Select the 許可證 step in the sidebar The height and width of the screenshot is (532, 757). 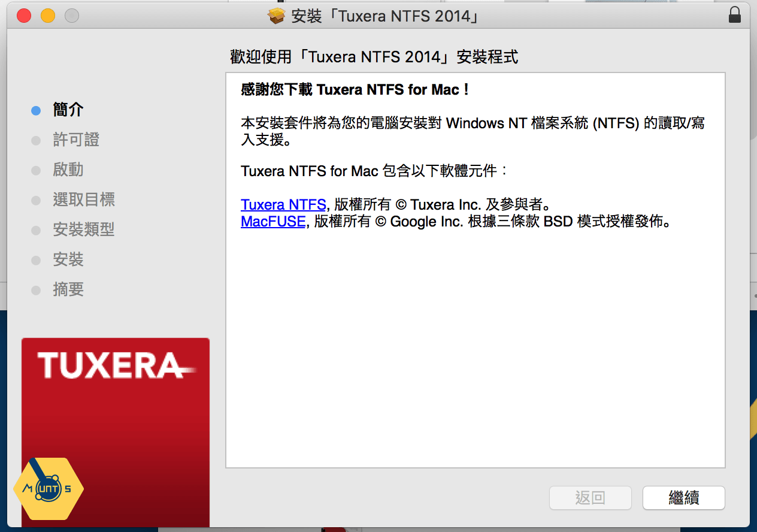coord(76,140)
